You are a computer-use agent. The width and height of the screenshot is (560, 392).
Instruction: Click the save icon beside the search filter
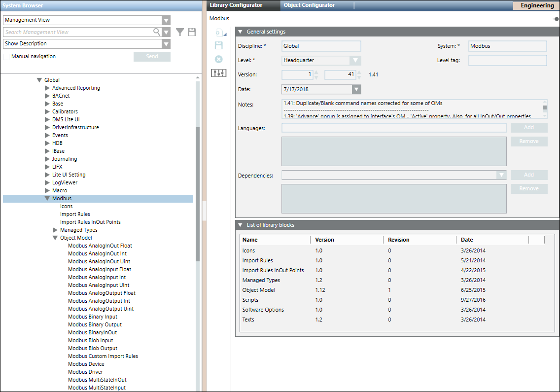(x=192, y=32)
